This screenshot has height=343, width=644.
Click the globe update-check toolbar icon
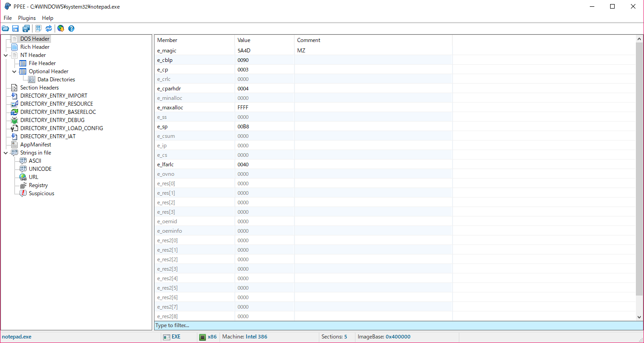(61, 28)
